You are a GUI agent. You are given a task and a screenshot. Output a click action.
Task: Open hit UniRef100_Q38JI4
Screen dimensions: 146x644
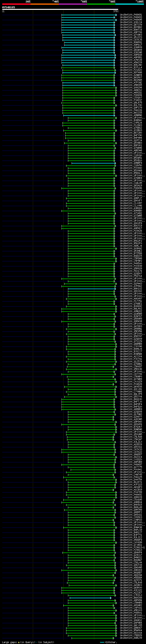[131, 22]
